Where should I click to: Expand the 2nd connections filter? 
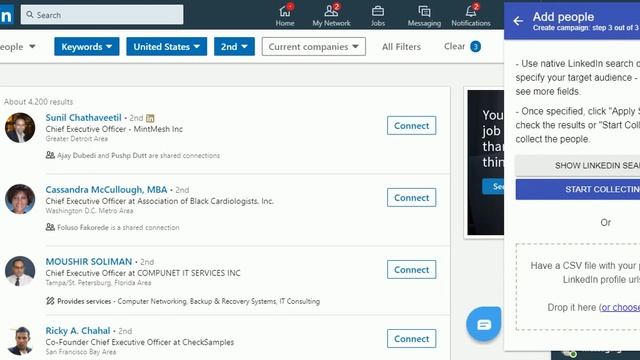tap(234, 47)
